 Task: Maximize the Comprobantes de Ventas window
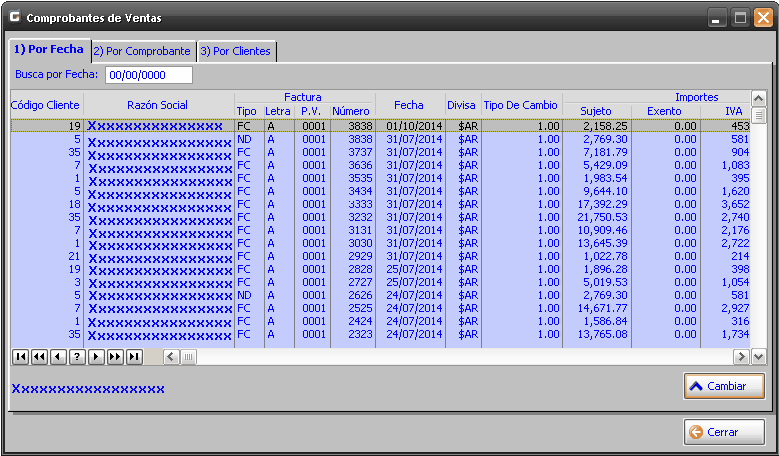(x=741, y=19)
